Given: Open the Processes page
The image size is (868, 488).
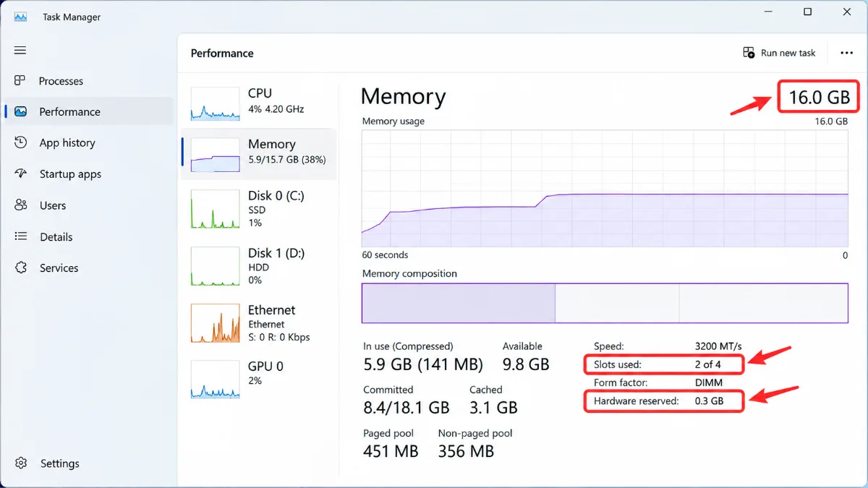Looking at the screenshot, I should (88, 81).
